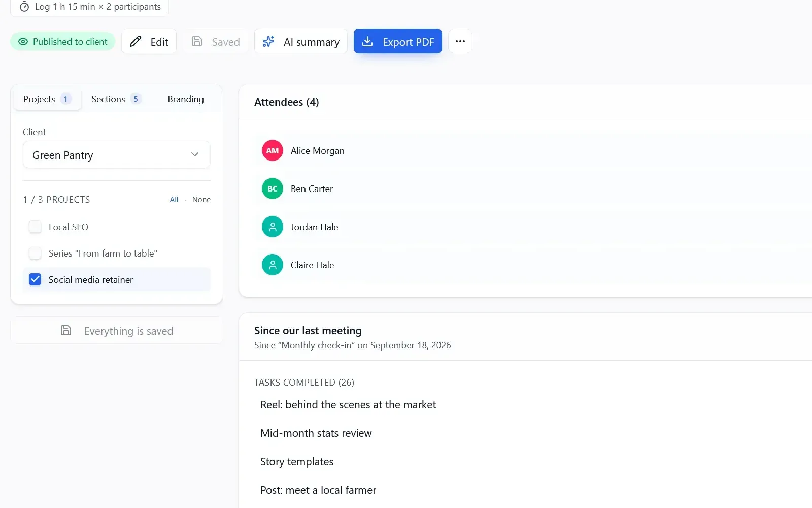Click the TASKS COMPLETED (26) label
Screen dimensions: 812x508
click(x=304, y=383)
